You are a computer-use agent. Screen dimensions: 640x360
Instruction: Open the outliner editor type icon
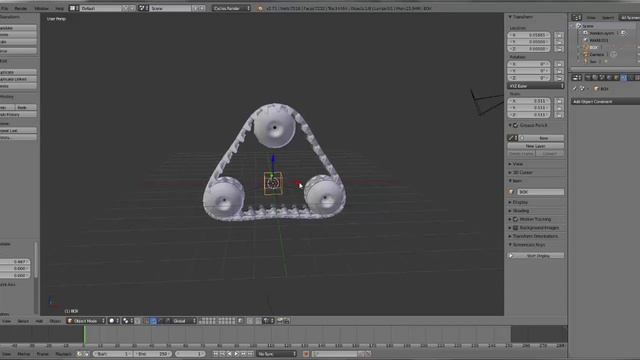pyautogui.click(x=576, y=18)
